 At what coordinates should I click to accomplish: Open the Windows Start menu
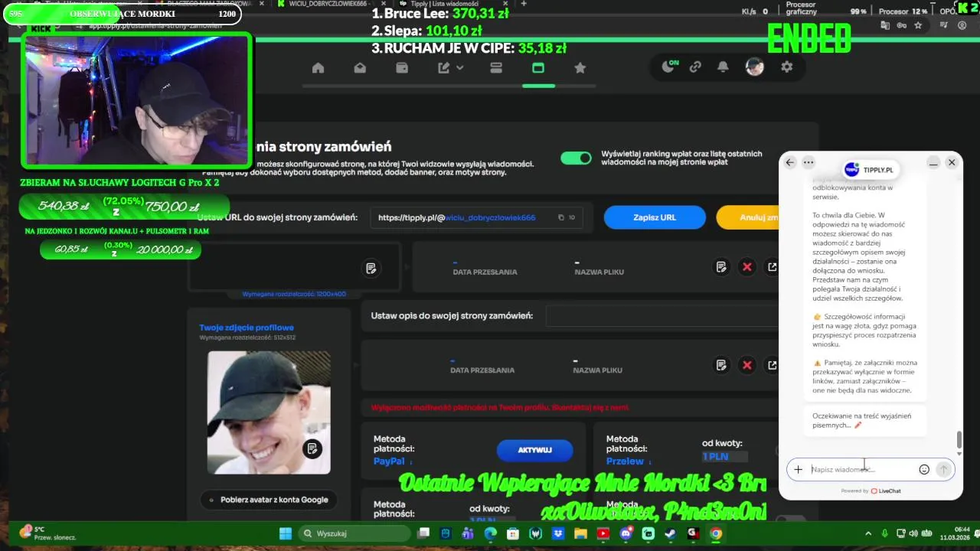[x=286, y=533]
